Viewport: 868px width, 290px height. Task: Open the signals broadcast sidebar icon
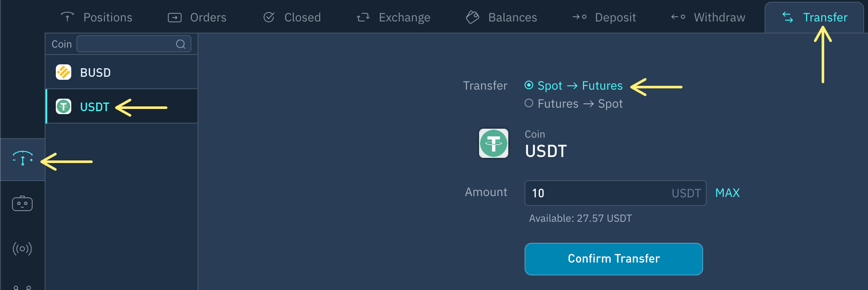[x=22, y=248]
